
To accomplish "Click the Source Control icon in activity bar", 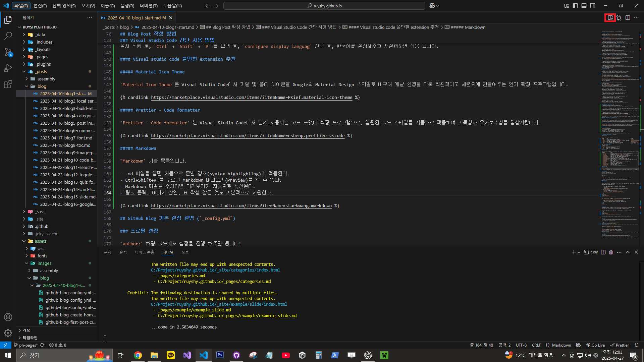I will coord(8,52).
